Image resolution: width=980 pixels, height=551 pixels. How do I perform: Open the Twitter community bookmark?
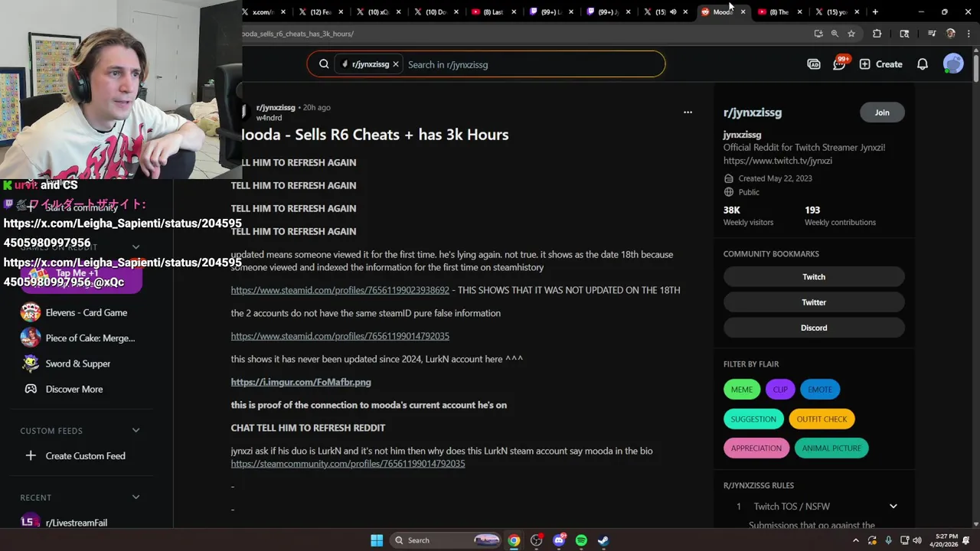click(x=814, y=302)
